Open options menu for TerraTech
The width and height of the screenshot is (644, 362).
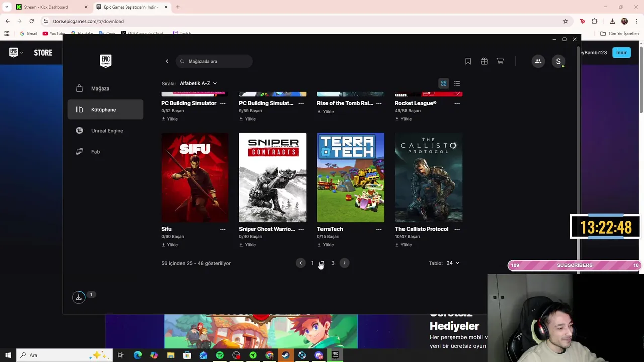(379, 229)
